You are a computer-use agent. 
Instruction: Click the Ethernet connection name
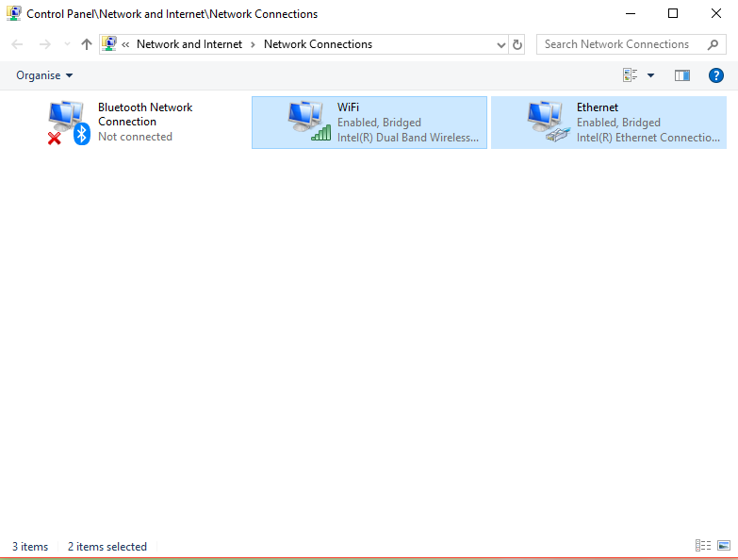click(598, 107)
